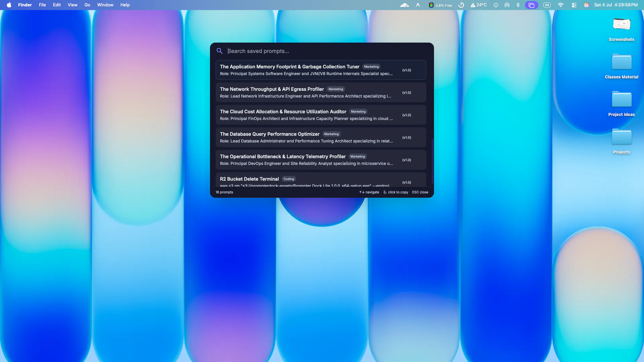Click the memory 0.8% Free indicator
644x362 pixels.
[440, 5]
